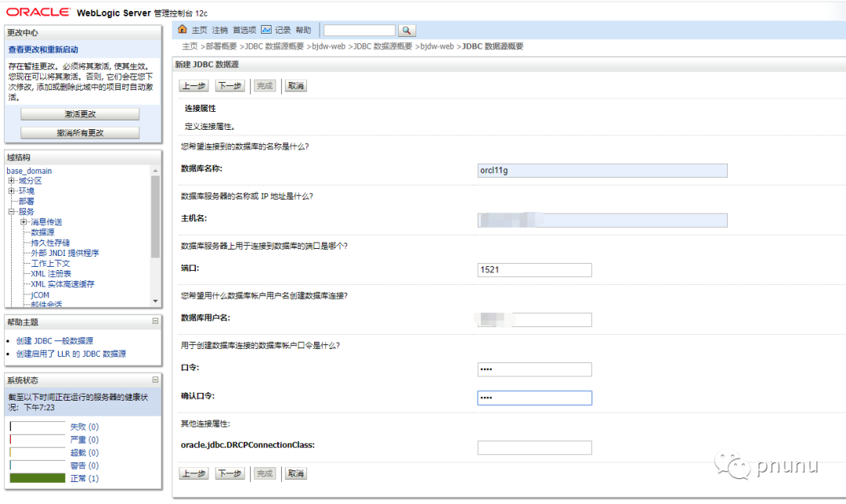Click breadcrumb 部署概要
This screenshot has height=504, width=846.
pos(221,46)
